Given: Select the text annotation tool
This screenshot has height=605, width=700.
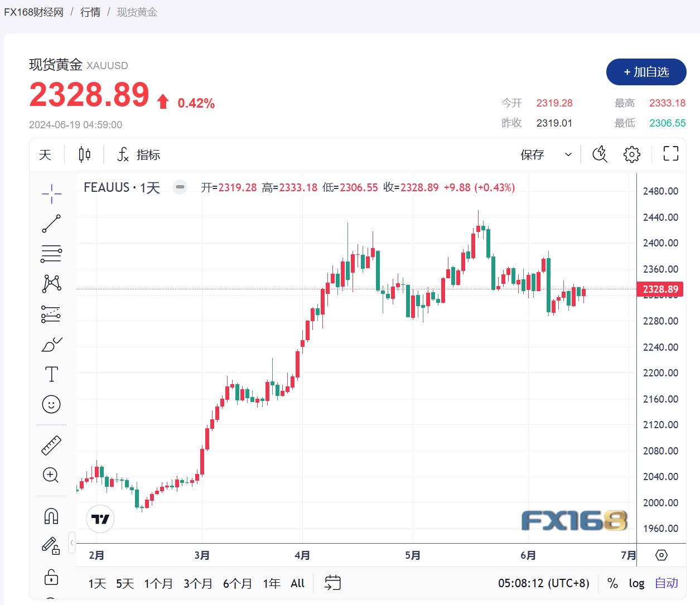Looking at the screenshot, I should pyautogui.click(x=51, y=374).
